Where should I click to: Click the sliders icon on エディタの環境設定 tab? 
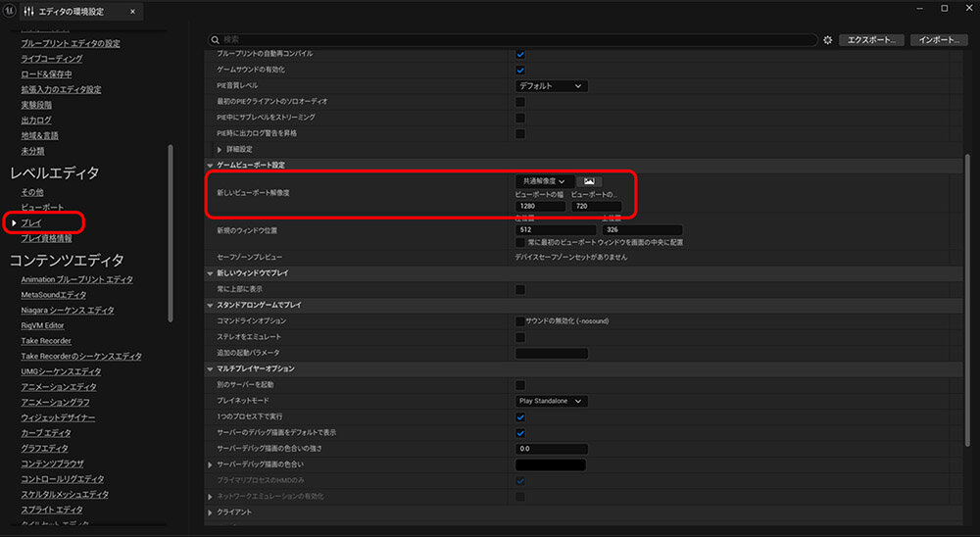coord(27,11)
